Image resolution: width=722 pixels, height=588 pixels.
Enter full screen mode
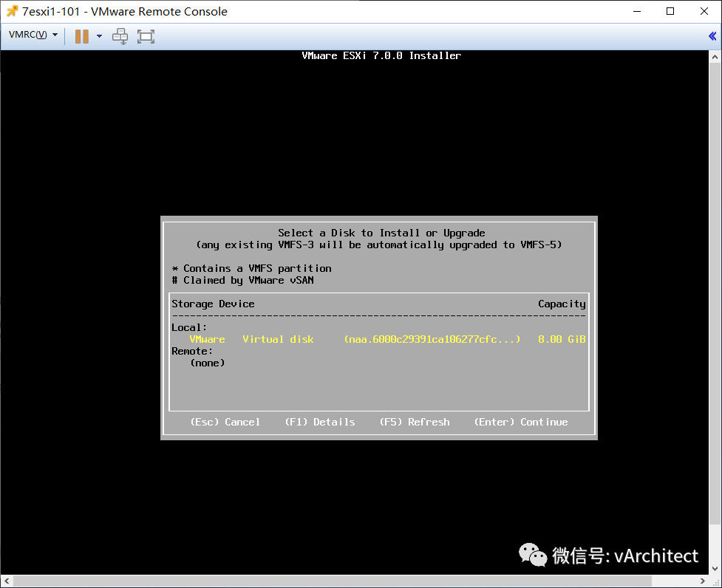[146, 36]
